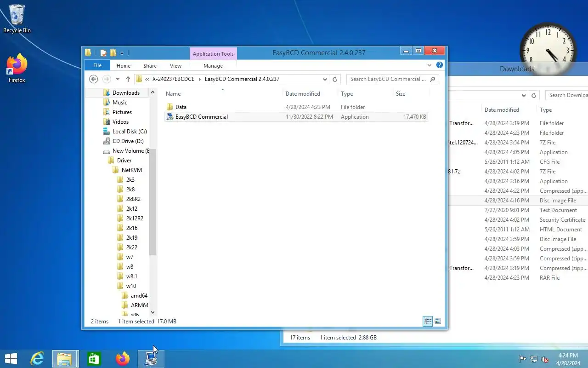Select Downloads in the navigation pane
Image resolution: width=588 pixels, height=368 pixels.
(x=126, y=93)
